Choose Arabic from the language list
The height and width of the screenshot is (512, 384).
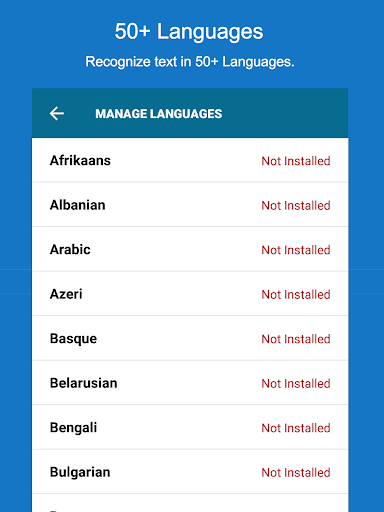pyautogui.click(x=190, y=249)
